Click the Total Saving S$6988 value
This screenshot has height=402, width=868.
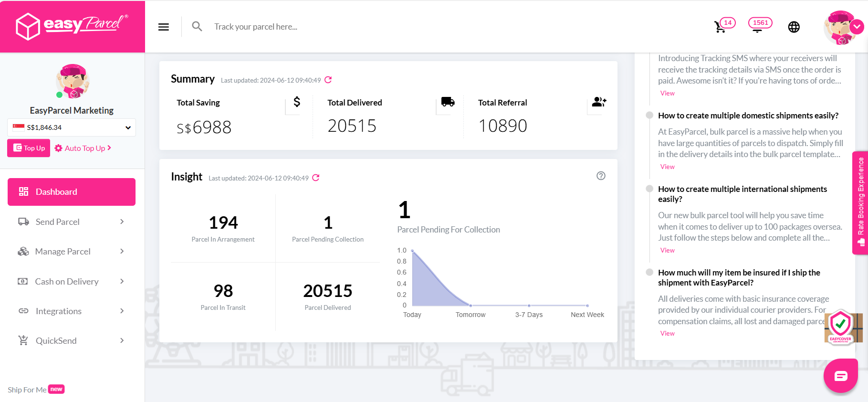click(x=204, y=127)
